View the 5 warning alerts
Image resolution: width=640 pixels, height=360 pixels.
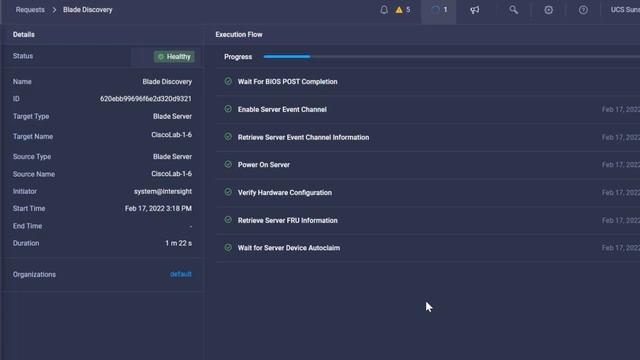tap(402, 10)
